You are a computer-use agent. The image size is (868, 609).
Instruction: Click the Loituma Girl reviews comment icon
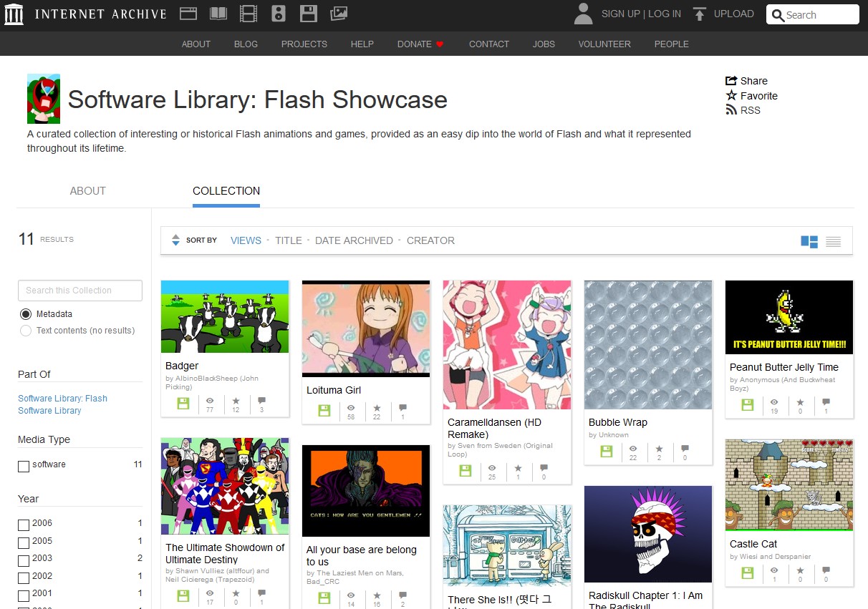tap(402, 408)
